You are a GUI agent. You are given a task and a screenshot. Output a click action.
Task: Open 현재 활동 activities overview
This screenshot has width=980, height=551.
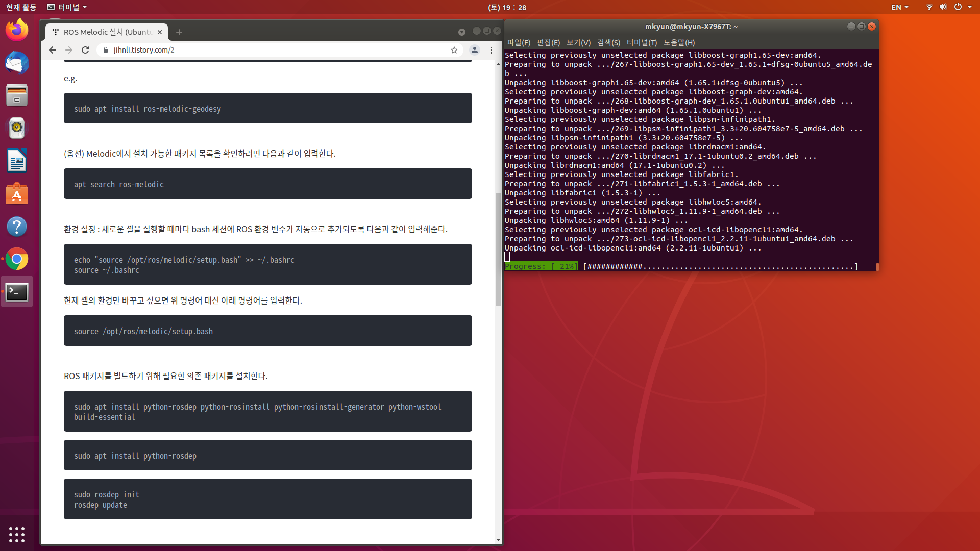coord(21,7)
